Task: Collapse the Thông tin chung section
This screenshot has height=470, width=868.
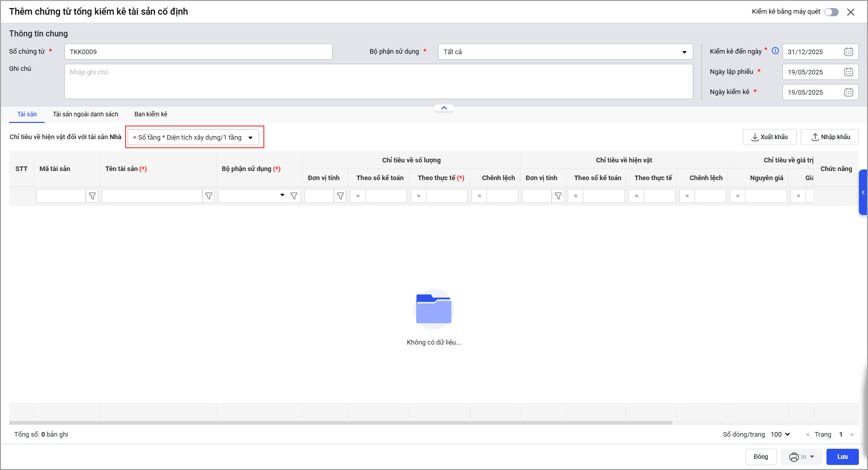Action: [x=444, y=108]
